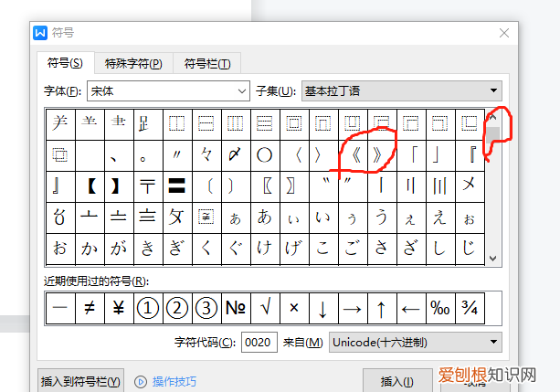Select the hiragana う character in grid
The height and width of the screenshot is (392, 560).
383,217
